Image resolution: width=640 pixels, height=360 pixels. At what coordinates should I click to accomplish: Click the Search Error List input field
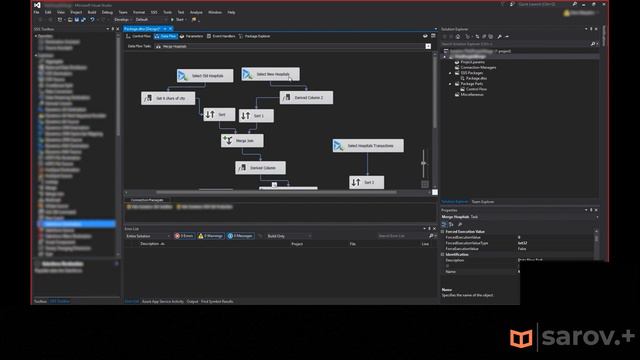pyautogui.click(x=402, y=236)
